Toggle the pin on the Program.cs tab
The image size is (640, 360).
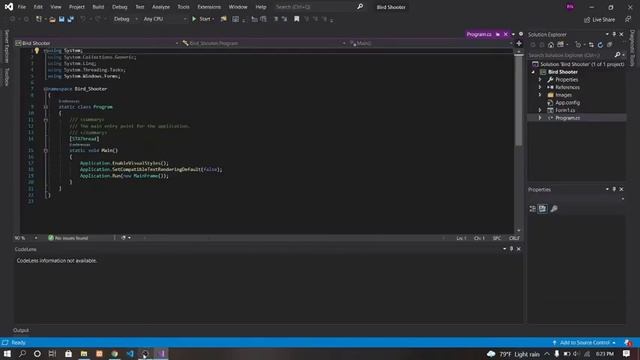coord(498,34)
